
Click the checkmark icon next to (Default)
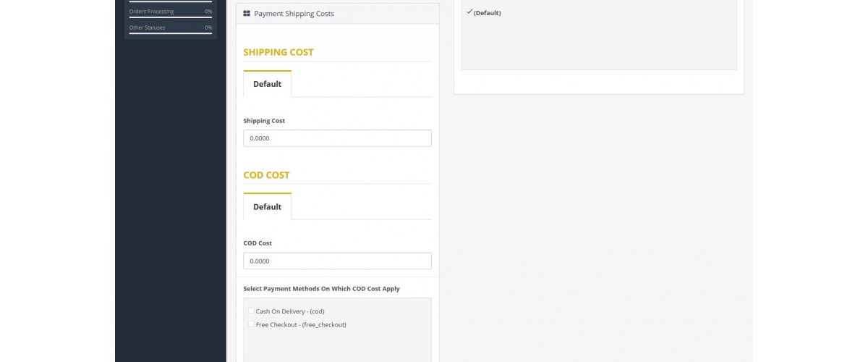pyautogui.click(x=469, y=12)
